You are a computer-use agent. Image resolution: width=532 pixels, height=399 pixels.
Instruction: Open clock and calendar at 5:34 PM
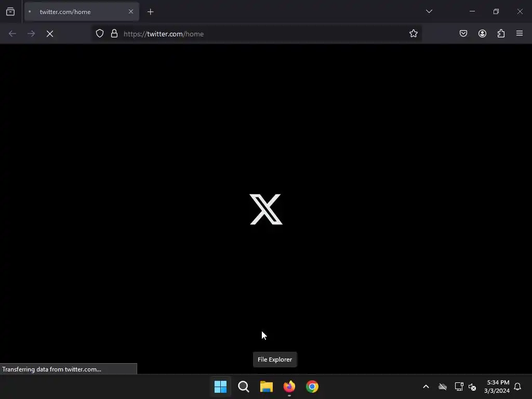click(x=497, y=387)
